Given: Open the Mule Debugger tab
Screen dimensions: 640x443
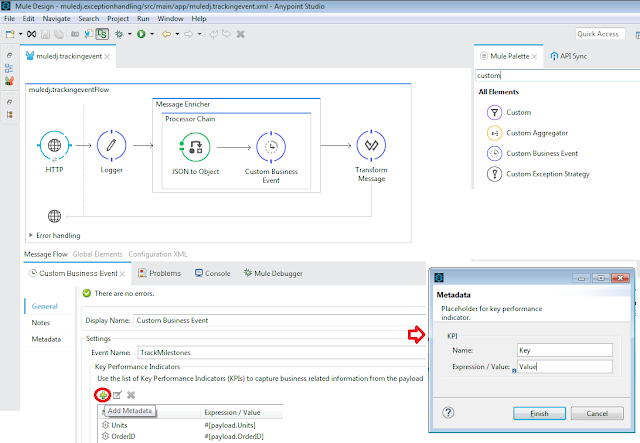Looking at the screenshot, I should click(x=273, y=273).
